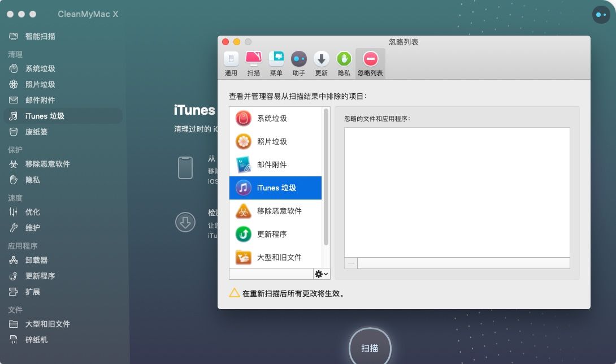Open the 菜单 preferences tab
616x364 pixels.
coord(276,64)
